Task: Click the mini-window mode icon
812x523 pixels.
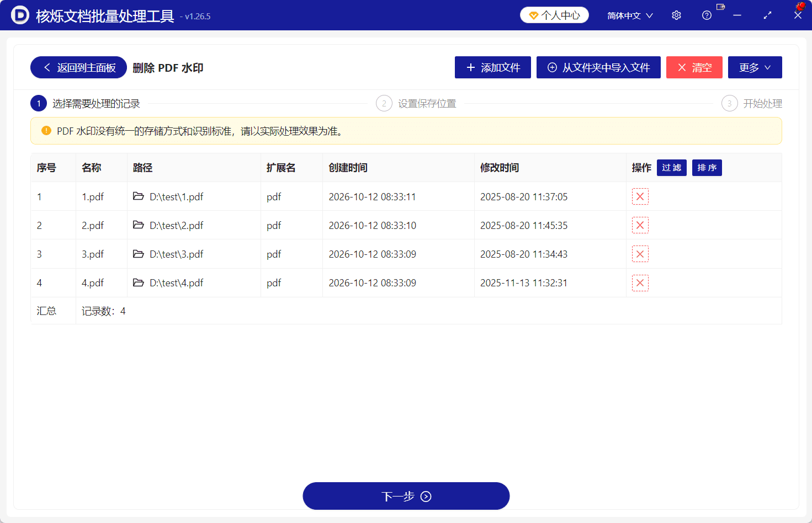Action: point(720,7)
